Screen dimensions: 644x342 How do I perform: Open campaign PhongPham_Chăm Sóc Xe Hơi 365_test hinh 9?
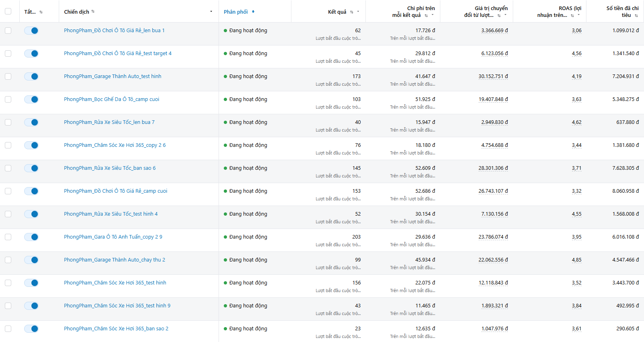click(117, 306)
